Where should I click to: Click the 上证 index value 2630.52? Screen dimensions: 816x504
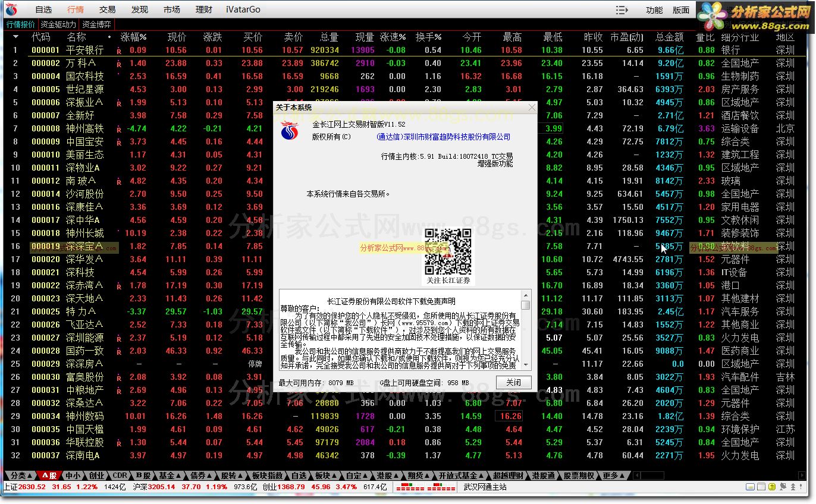(32, 487)
